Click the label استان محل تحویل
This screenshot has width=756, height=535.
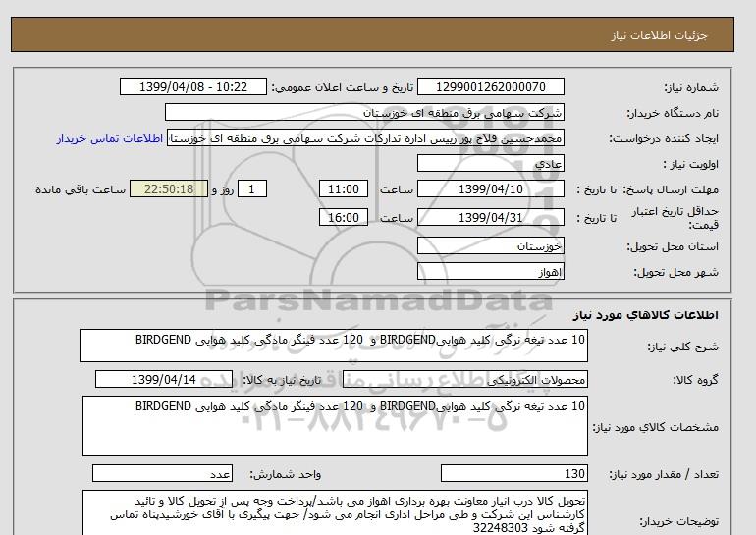coord(673,246)
